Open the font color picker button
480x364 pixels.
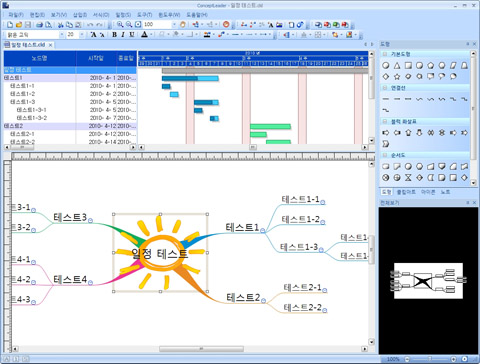144,34
